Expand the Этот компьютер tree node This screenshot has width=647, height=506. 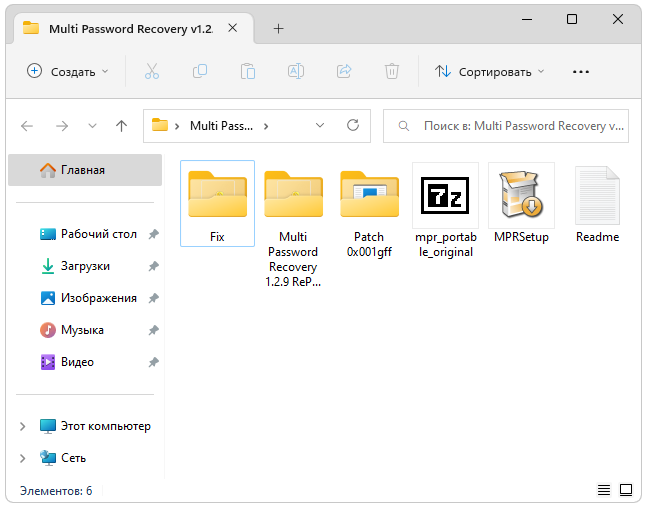click(x=23, y=426)
